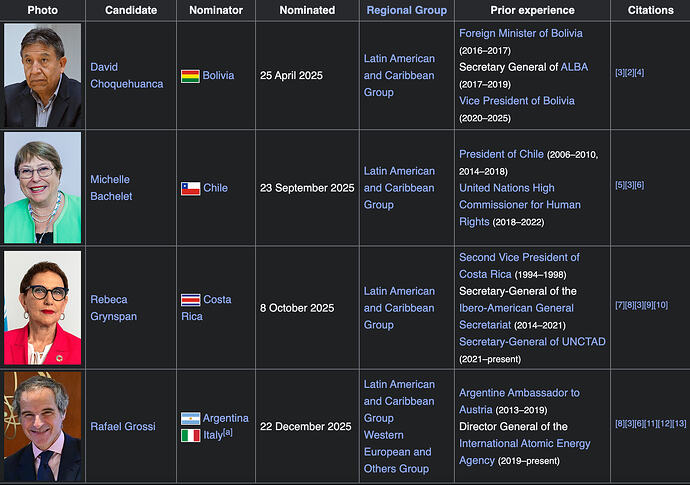Click the Chile flag icon
This screenshot has width=690, height=485.
tap(190, 188)
